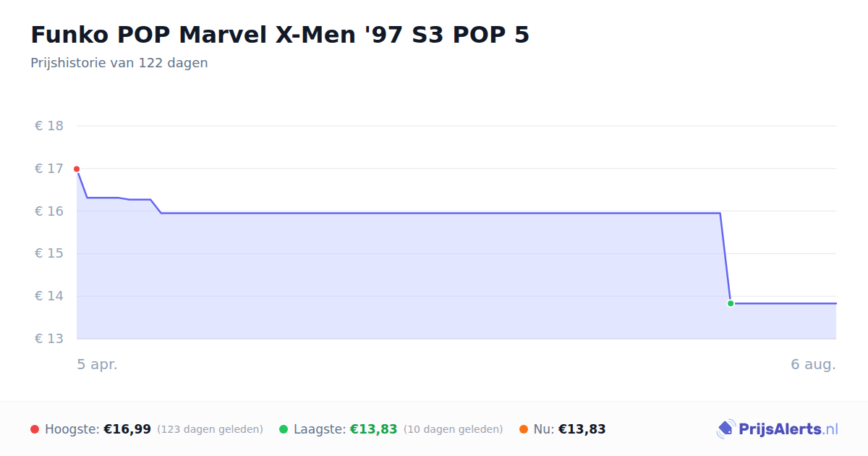Select the € 16 axis label

49,211
